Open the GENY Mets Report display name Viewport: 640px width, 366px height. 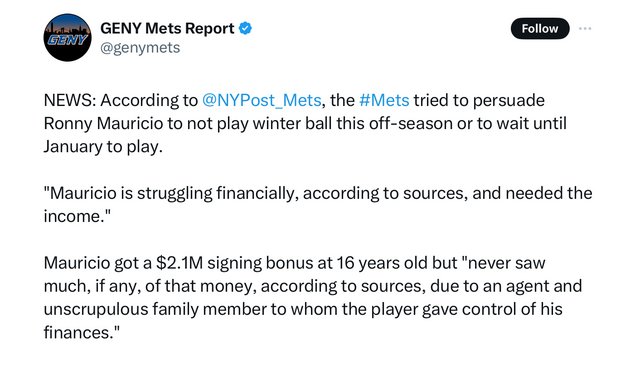[x=167, y=29]
